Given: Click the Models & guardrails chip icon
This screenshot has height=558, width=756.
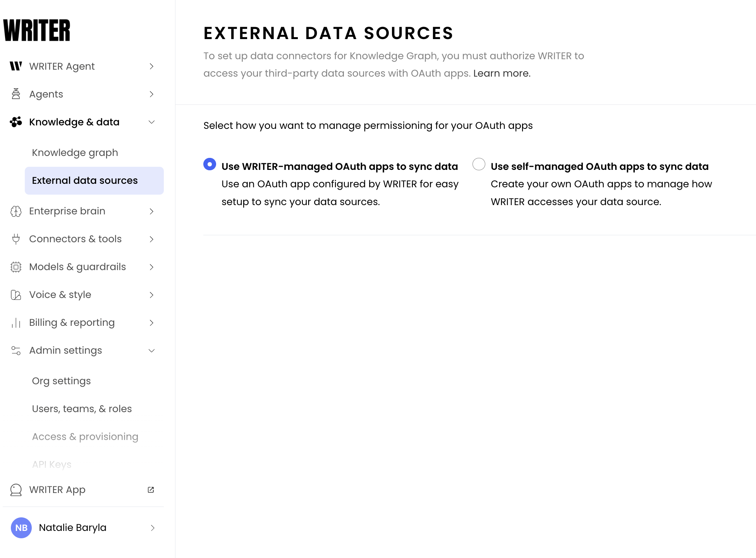Looking at the screenshot, I should (16, 267).
